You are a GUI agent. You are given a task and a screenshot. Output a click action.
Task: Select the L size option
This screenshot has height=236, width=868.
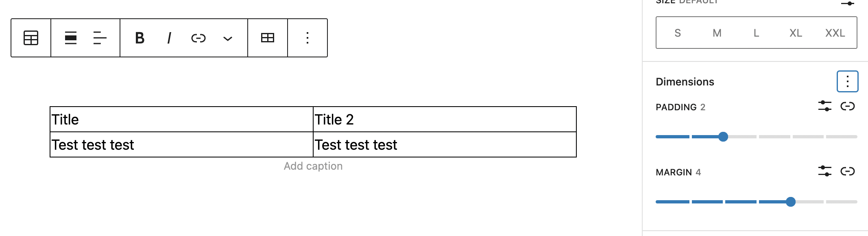click(x=756, y=33)
